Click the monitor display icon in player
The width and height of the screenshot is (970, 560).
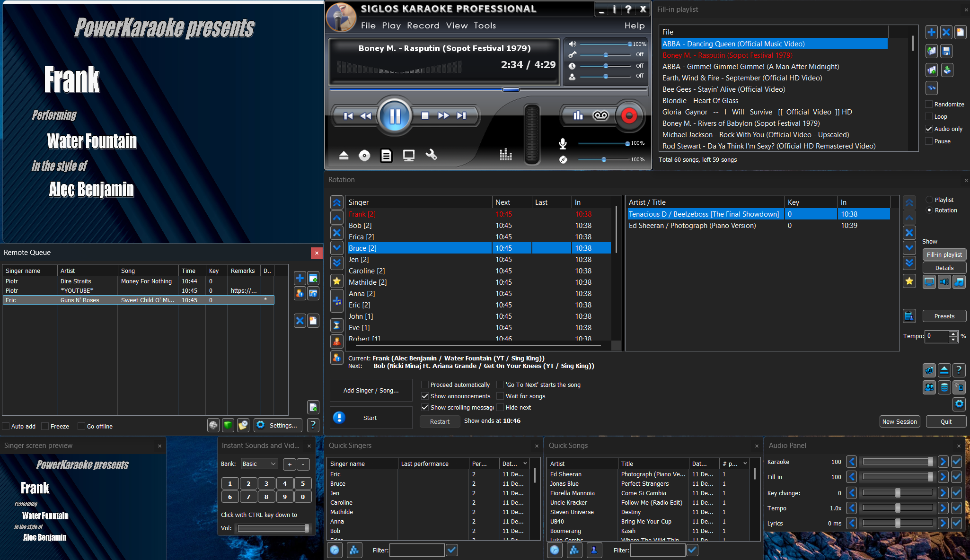[x=409, y=156]
